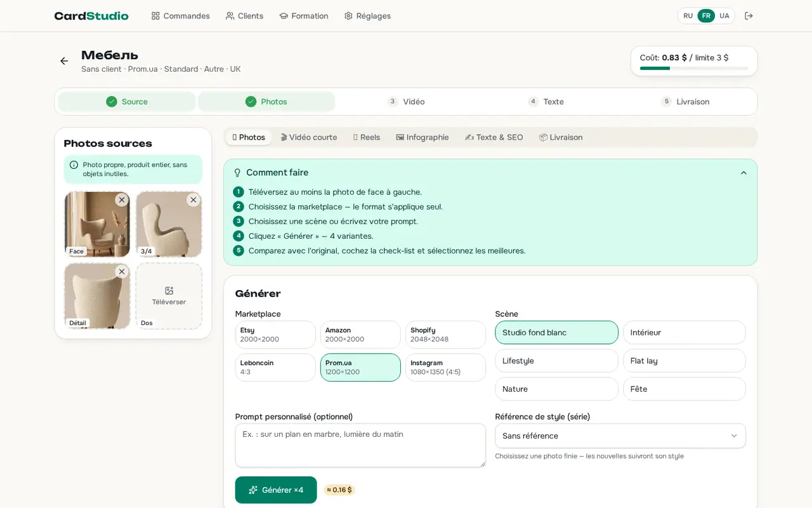Select the FR language option

click(x=706, y=16)
